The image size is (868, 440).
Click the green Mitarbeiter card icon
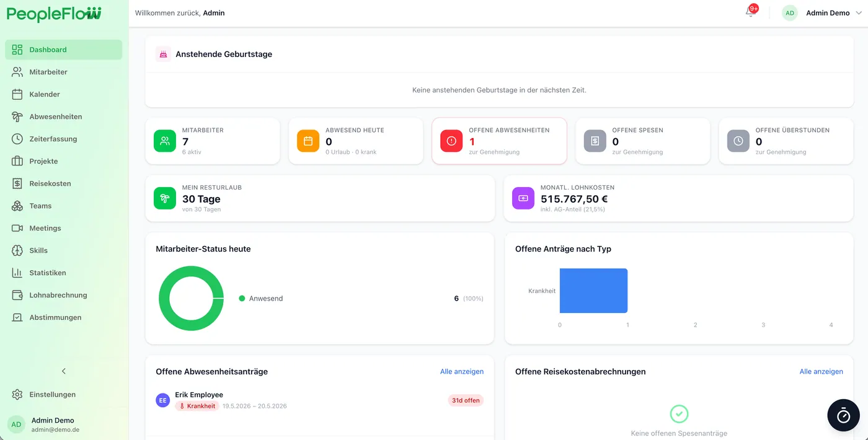click(x=165, y=141)
